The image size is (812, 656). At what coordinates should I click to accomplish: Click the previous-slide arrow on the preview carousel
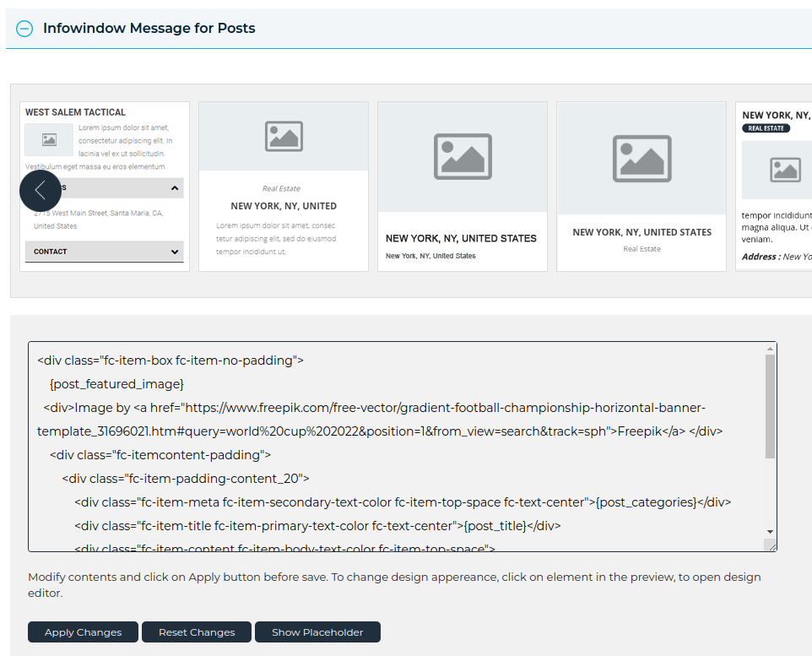(x=41, y=191)
